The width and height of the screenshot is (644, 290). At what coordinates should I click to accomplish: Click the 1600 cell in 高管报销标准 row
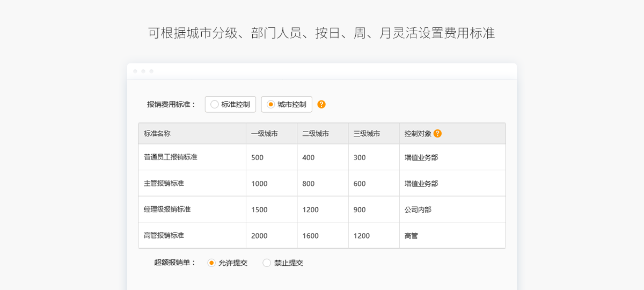click(310, 236)
